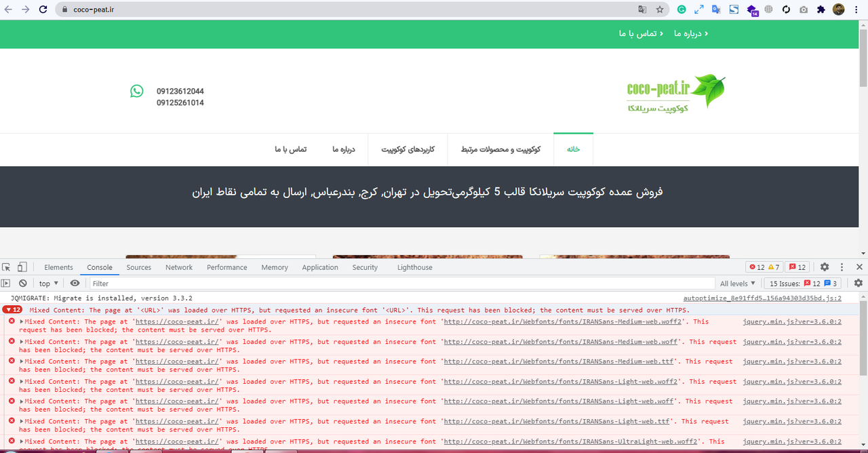
Task: Expand the IRANSans-Light-web.woff error row
Action: 22,401
